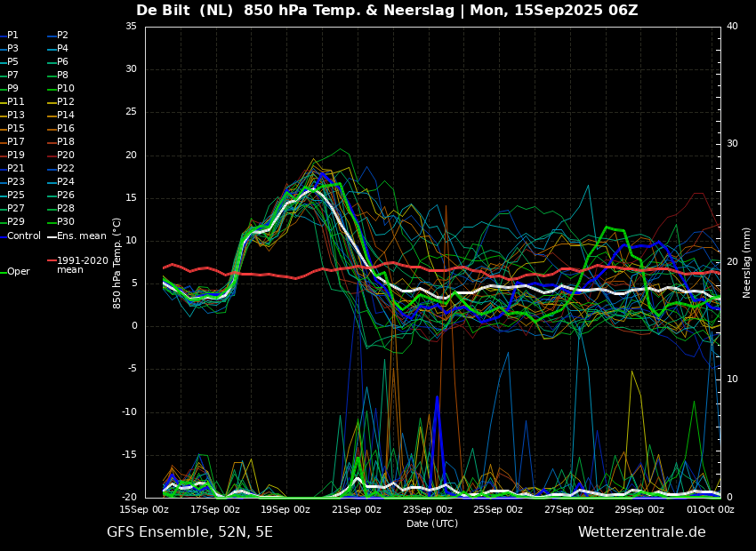Click the P20 legend entry

pyautogui.click(x=66, y=155)
